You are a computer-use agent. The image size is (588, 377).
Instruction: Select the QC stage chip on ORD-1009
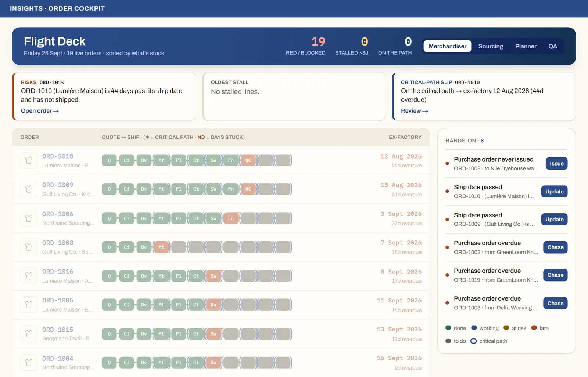[248, 189]
